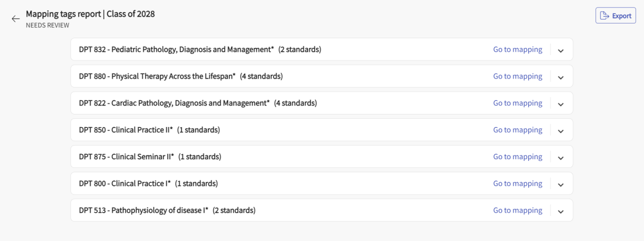Expand DPT 822 Cardiac Pathology row chevron
Screen dimensions: 644x241
click(x=560, y=104)
